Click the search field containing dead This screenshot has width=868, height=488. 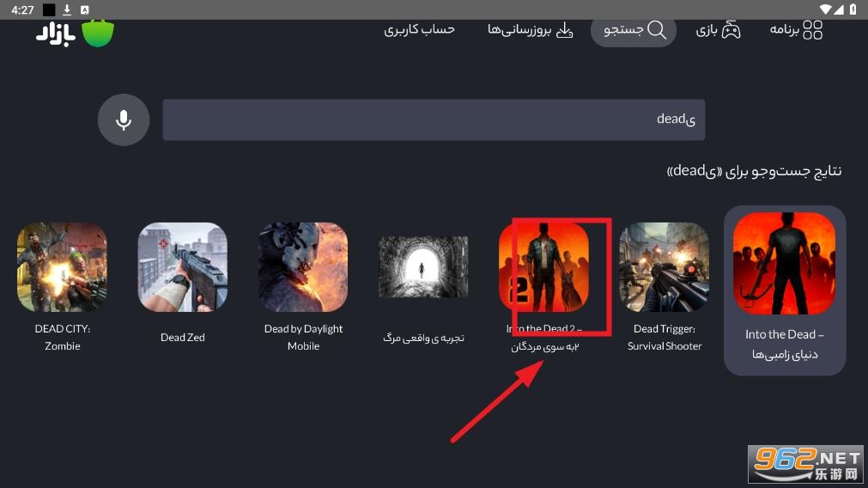point(434,119)
